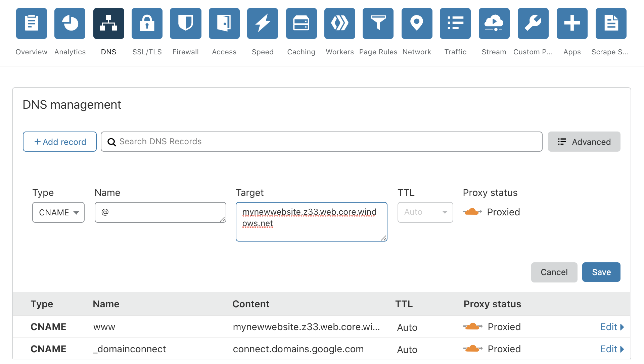Select the _domainconnect record name

pos(129,349)
